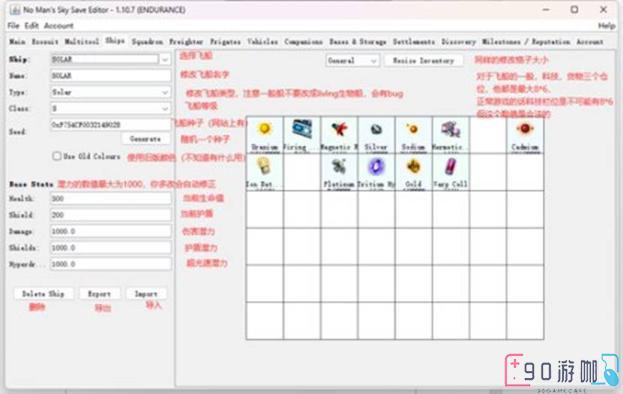
Task: Click the Damage stat field
Action: click(x=110, y=231)
